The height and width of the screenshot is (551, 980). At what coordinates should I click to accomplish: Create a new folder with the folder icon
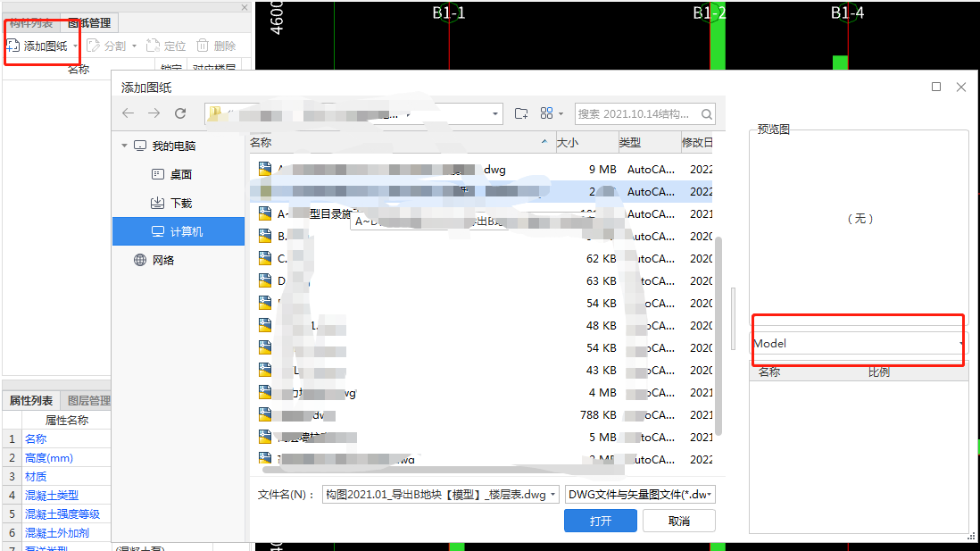pyautogui.click(x=520, y=113)
